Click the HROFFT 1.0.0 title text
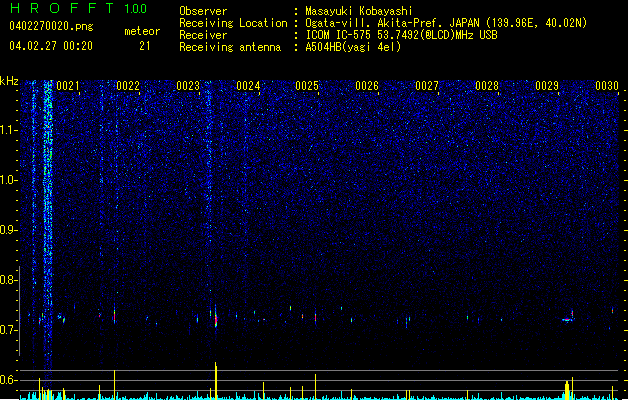This screenshot has height=400, width=629. tap(79, 8)
